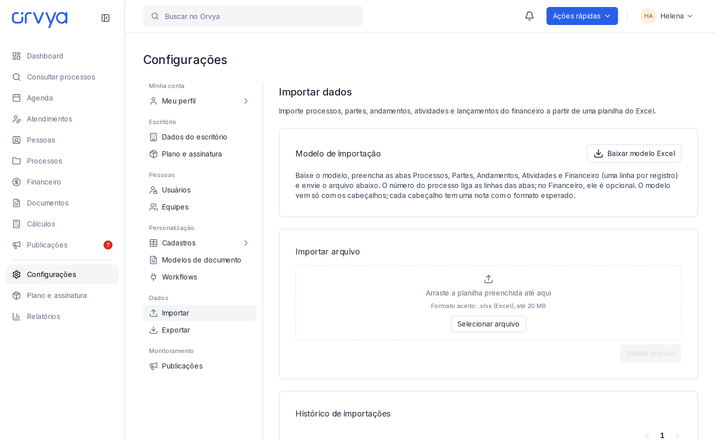Click the upload icon in the drop zone
This screenshot has height=440, width=720.
click(488, 279)
